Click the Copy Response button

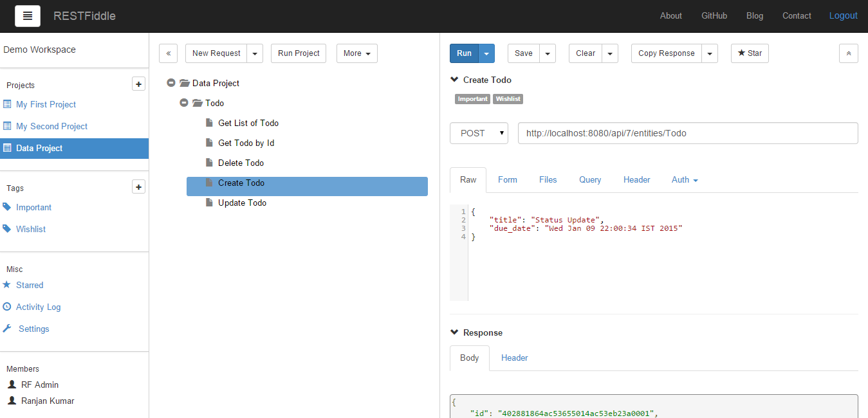[x=667, y=53]
